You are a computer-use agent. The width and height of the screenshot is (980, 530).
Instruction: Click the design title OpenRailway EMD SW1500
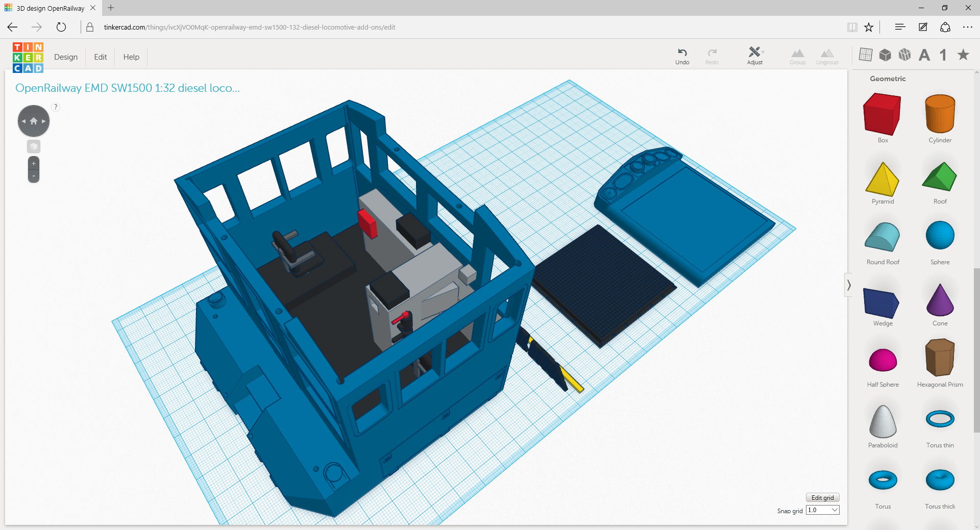tap(128, 88)
